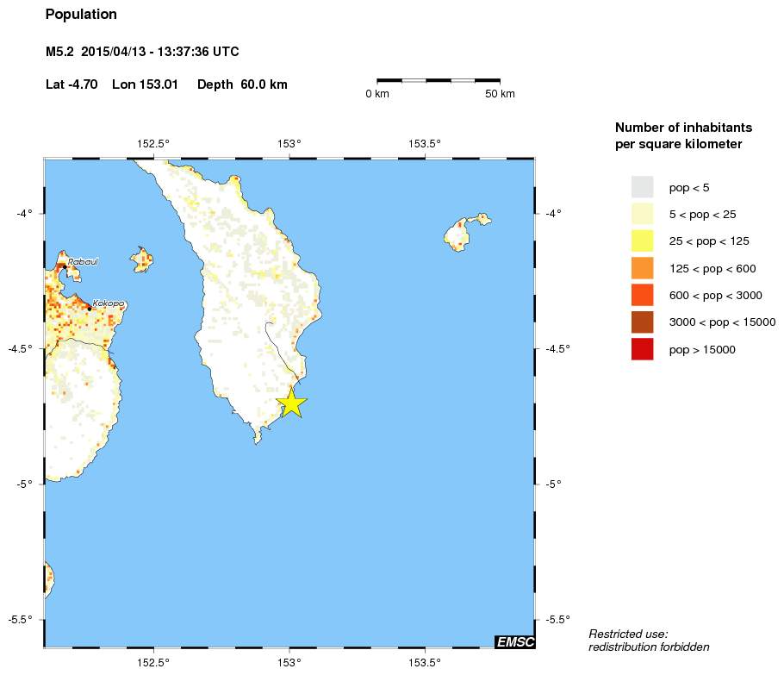Click the EMSC logo on the map
The width and height of the screenshot is (784, 675).
(x=514, y=641)
